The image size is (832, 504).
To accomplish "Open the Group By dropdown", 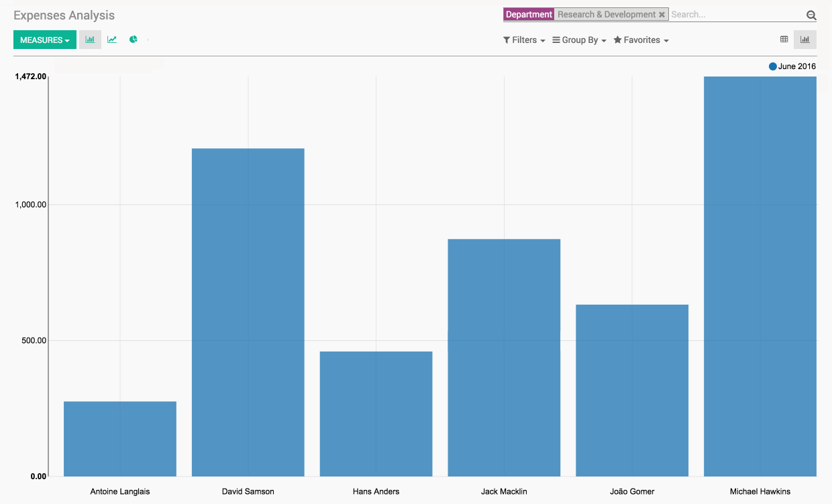I will coord(579,40).
